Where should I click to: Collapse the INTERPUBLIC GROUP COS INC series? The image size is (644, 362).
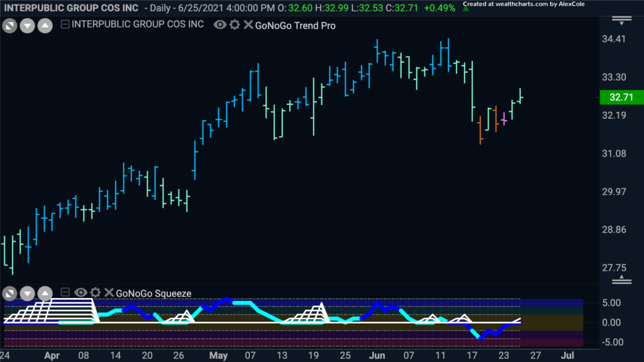(65, 25)
